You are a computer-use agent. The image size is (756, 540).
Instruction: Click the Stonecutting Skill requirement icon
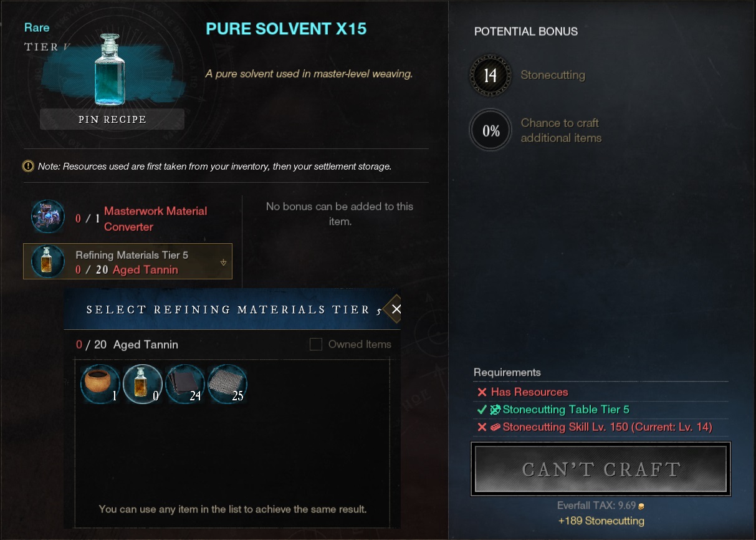click(x=495, y=427)
